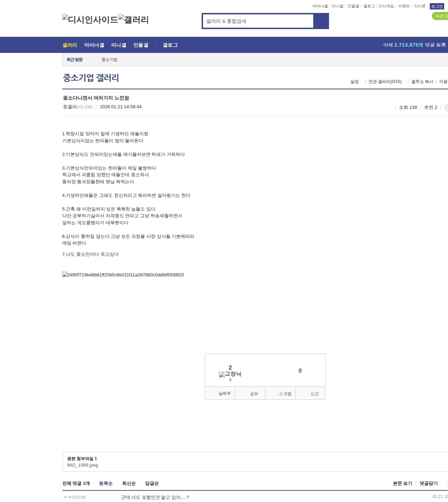Open 미니갤 in the top utility links

337,6
